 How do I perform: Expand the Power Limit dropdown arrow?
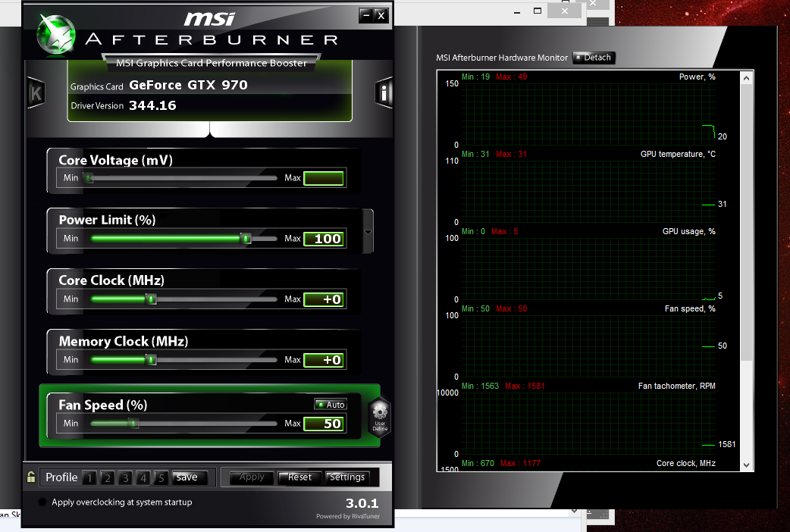[x=368, y=232]
